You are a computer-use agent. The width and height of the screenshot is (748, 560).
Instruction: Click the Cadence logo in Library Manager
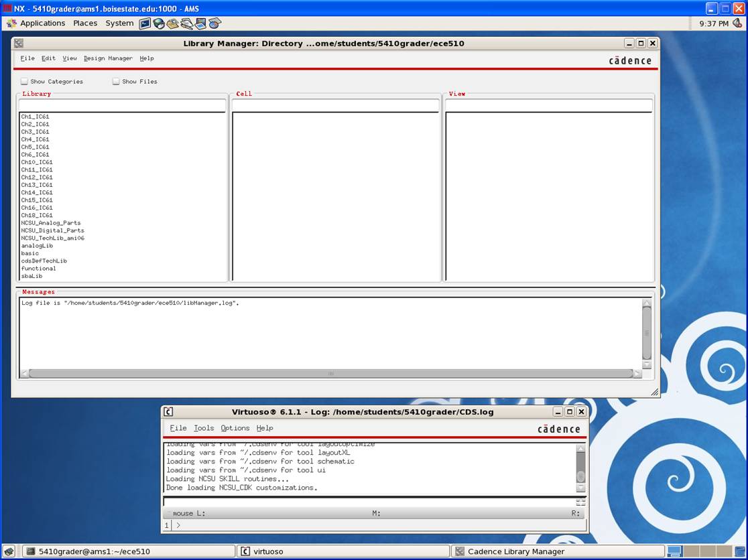[629, 60]
